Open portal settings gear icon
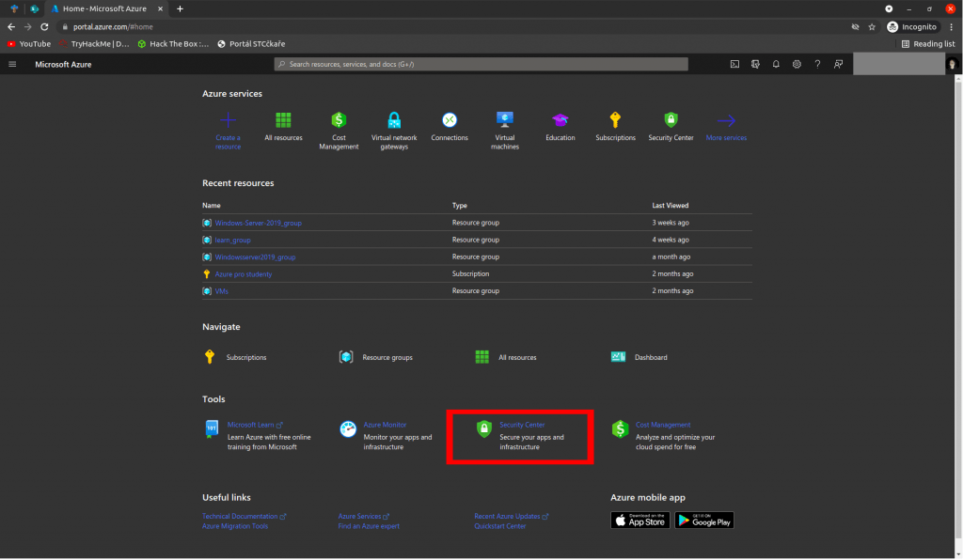This screenshot has height=560, width=963. (x=797, y=64)
